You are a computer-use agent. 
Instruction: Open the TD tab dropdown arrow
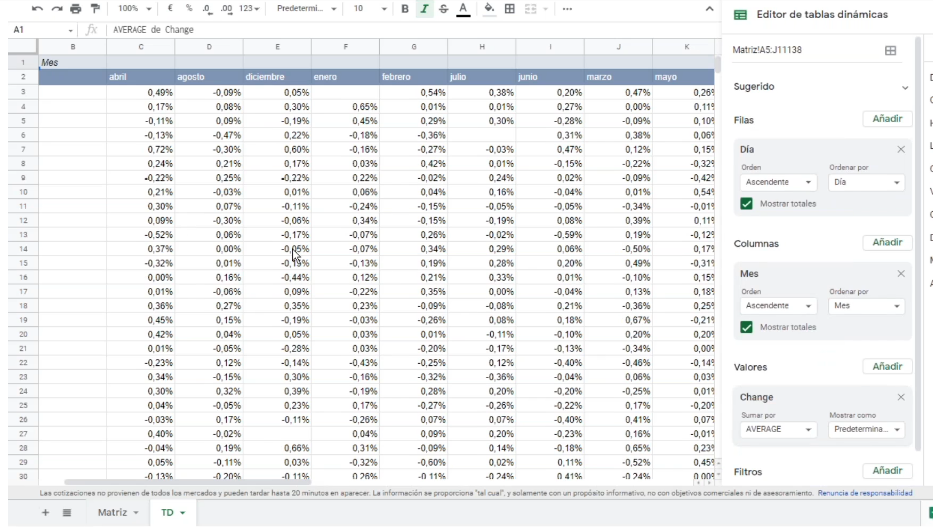pos(183,513)
